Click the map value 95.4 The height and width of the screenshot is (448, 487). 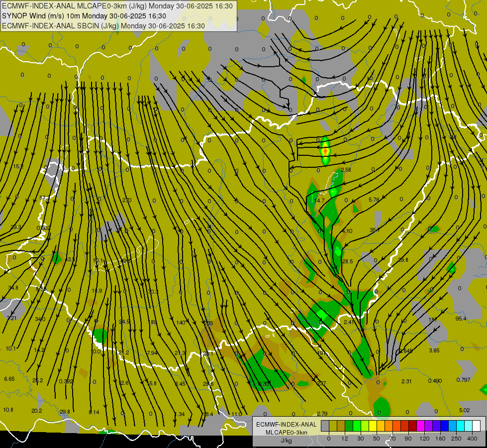tap(461, 319)
